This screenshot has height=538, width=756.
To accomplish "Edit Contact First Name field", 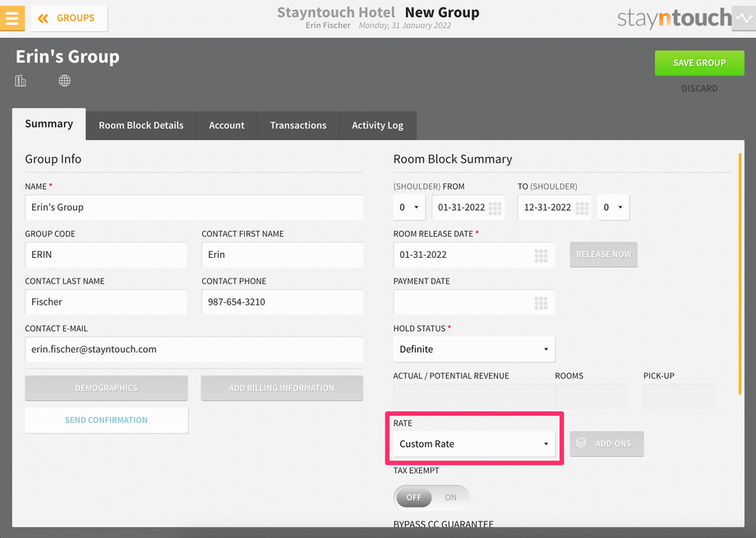I will tap(282, 255).
